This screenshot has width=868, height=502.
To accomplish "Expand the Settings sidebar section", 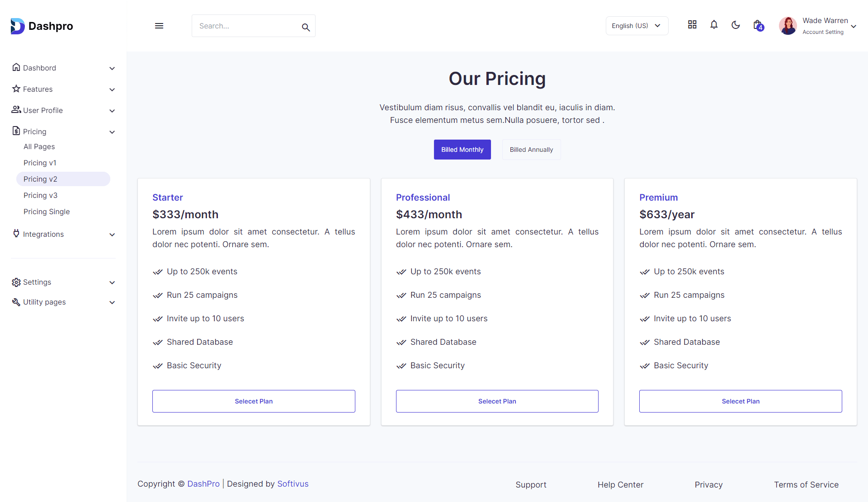I will [x=63, y=281].
